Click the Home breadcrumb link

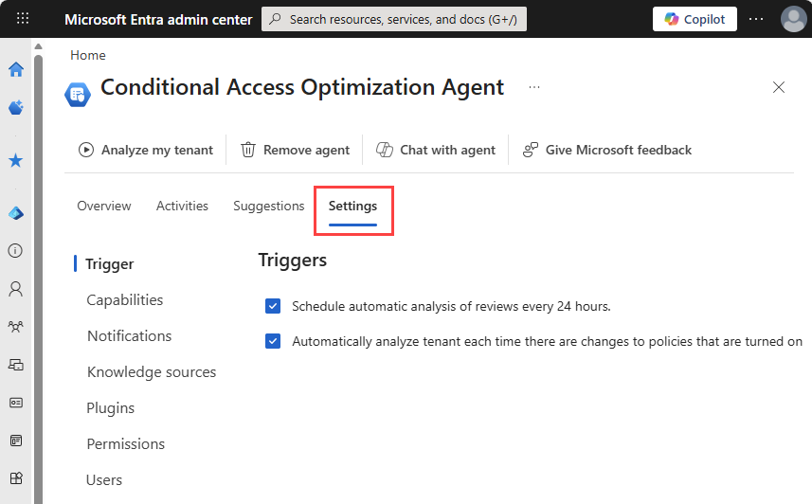(x=88, y=55)
